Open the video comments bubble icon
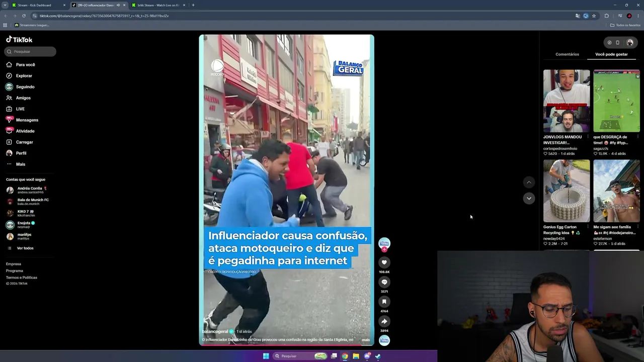The width and height of the screenshot is (644, 362). [x=384, y=282]
